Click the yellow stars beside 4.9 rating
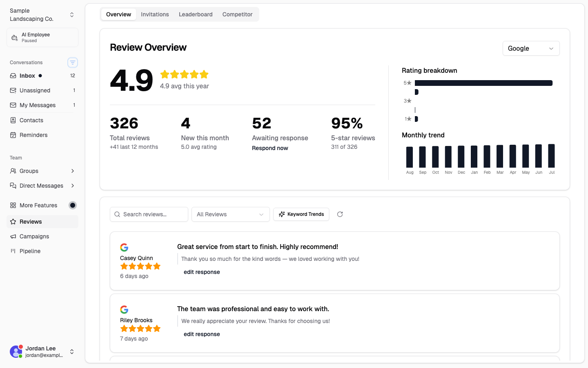 click(x=185, y=74)
